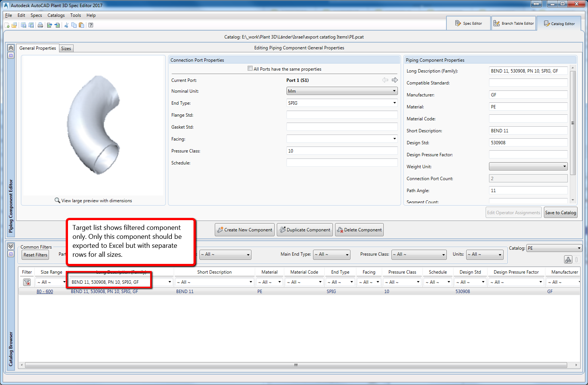Screen dimensions: 588x385
Task: Click the first Save toolbar icon
Action: click(24, 25)
